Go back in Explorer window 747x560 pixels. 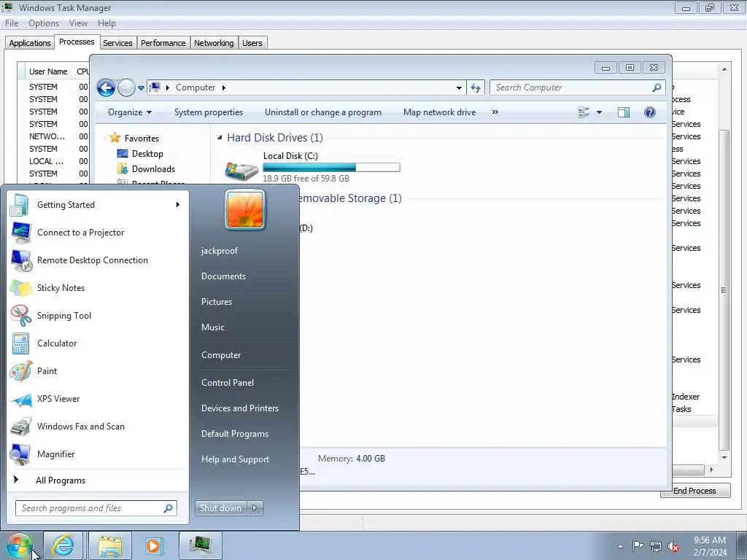[x=106, y=87]
